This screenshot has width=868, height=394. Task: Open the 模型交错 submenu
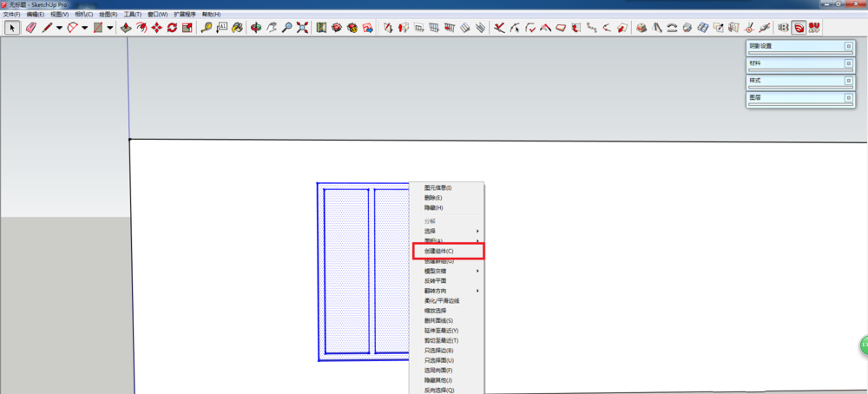coord(447,271)
